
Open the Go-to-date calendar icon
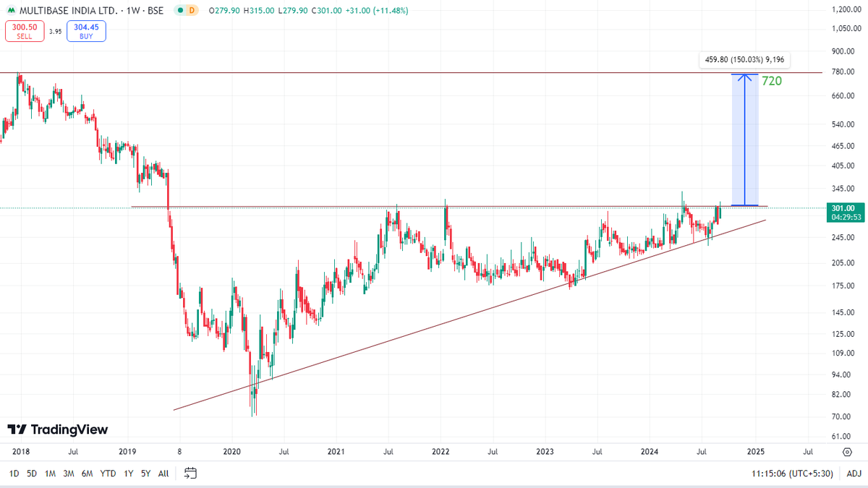coord(191,474)
